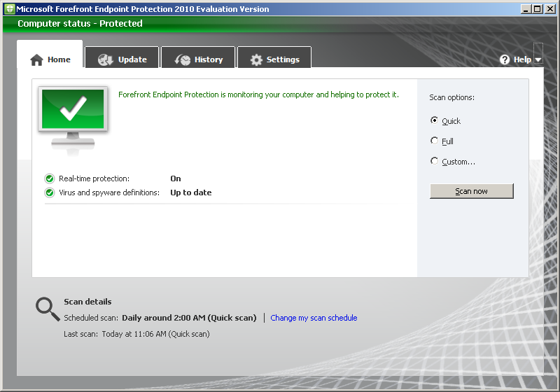
Task: Choose the Custom scan radio option
Action: pyautogui.click(x=435, y=161)
